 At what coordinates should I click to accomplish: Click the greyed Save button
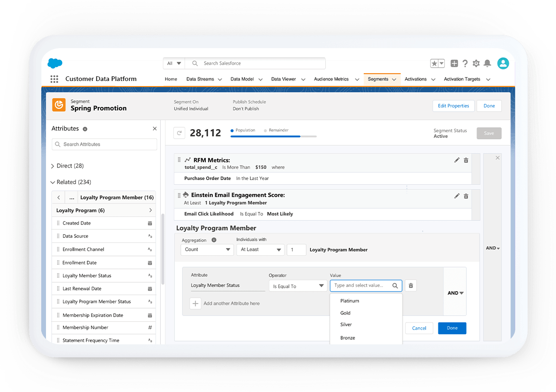489,133
